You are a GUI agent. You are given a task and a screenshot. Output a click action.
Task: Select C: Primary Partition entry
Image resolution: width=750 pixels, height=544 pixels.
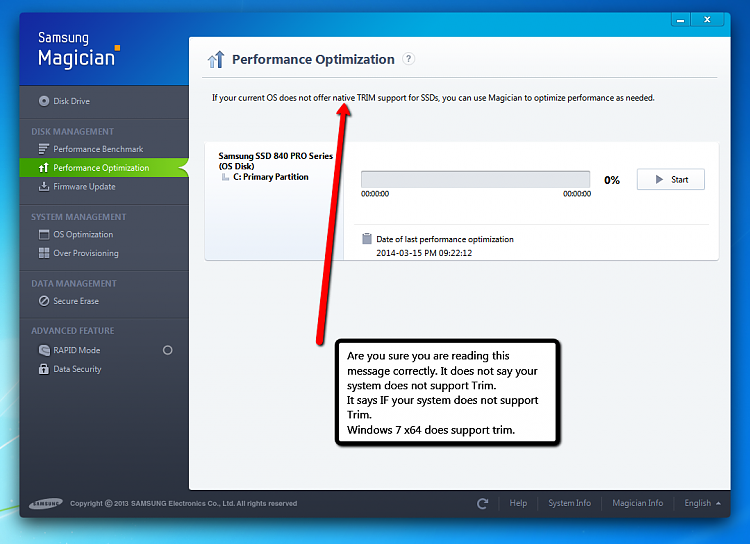pyautogui.click(x=271, y=177)
